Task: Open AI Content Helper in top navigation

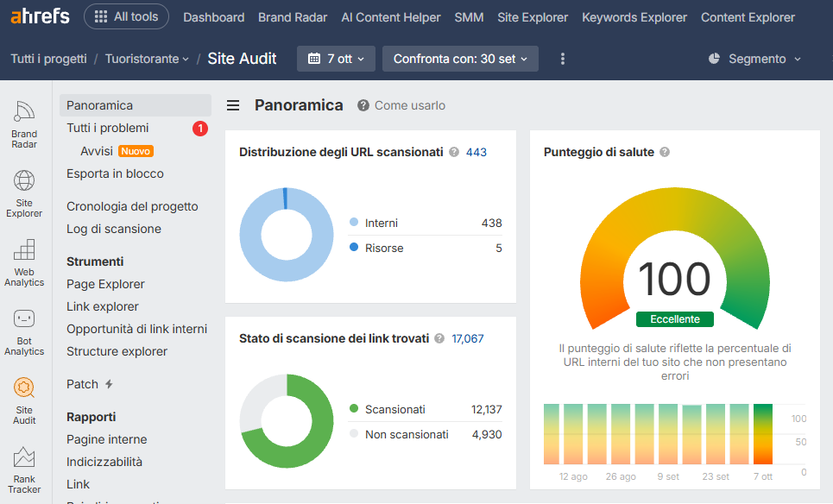Action: (x=391, y=17)
